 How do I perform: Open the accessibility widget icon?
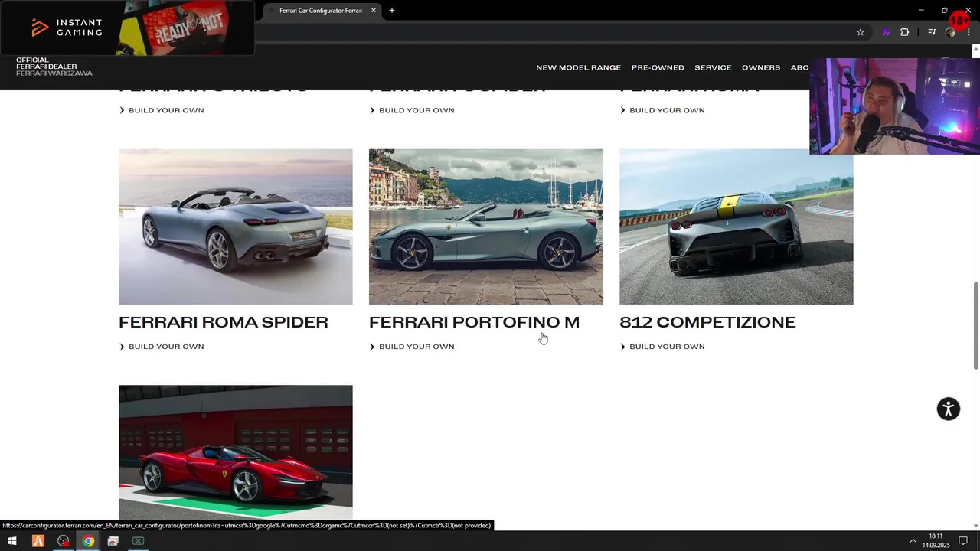(949, 409)
